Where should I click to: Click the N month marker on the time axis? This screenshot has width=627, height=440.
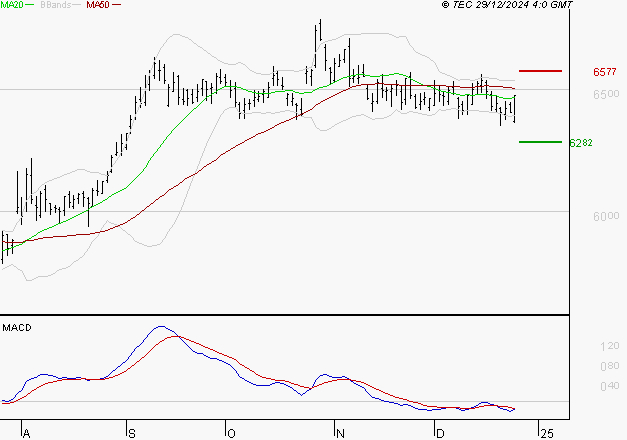340,434
